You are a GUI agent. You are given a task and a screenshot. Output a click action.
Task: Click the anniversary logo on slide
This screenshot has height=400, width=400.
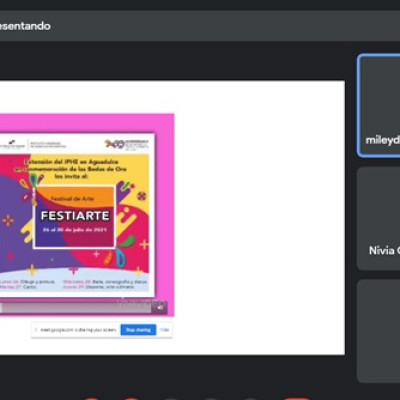[126, 144]
